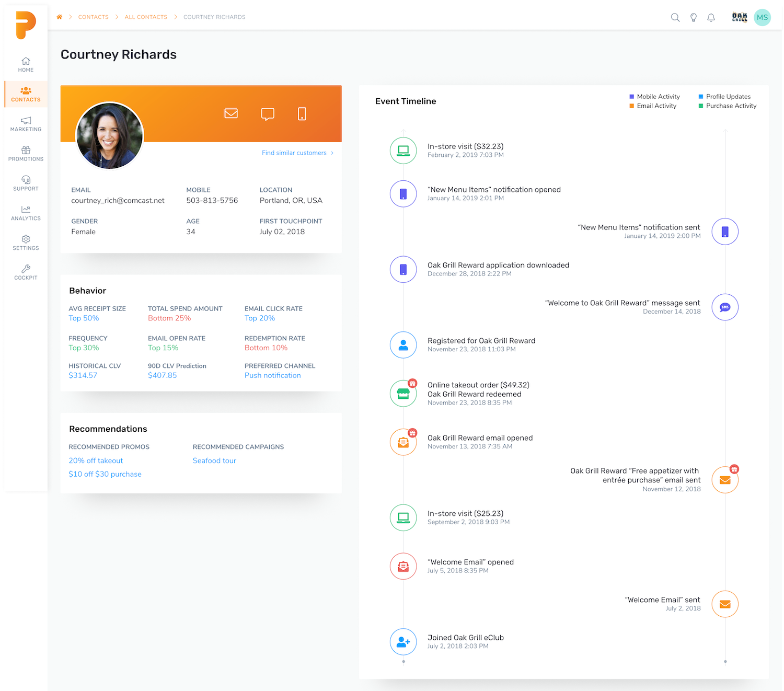Open Cockpit in the sidebar
The height and width of the screenshot is (691, 784).
26,273
